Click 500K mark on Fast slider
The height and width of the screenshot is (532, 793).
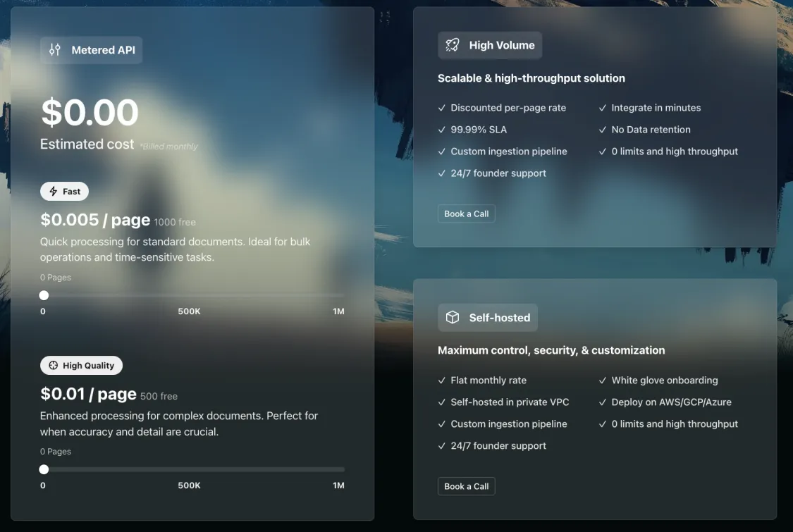189,311
